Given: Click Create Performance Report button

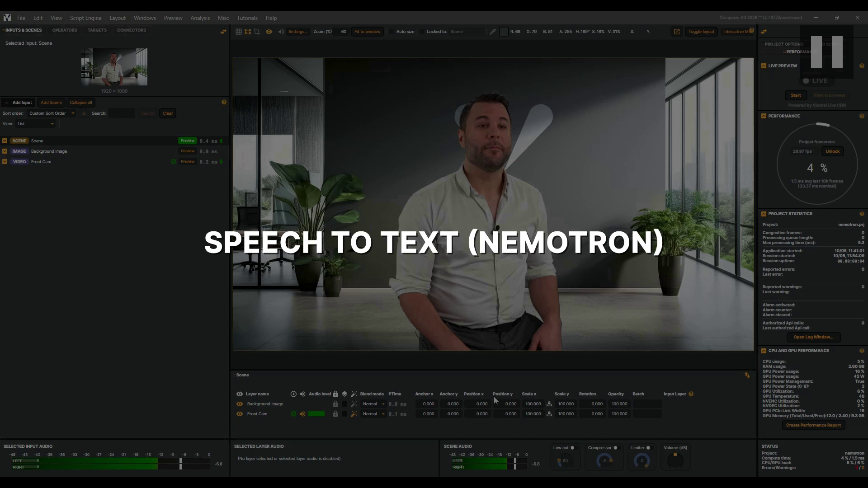Looking at the screenshot, I should click(813, 425).
